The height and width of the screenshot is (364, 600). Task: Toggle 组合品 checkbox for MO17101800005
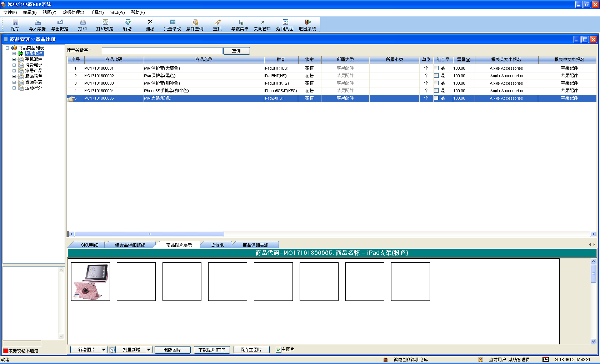(436, 98)
